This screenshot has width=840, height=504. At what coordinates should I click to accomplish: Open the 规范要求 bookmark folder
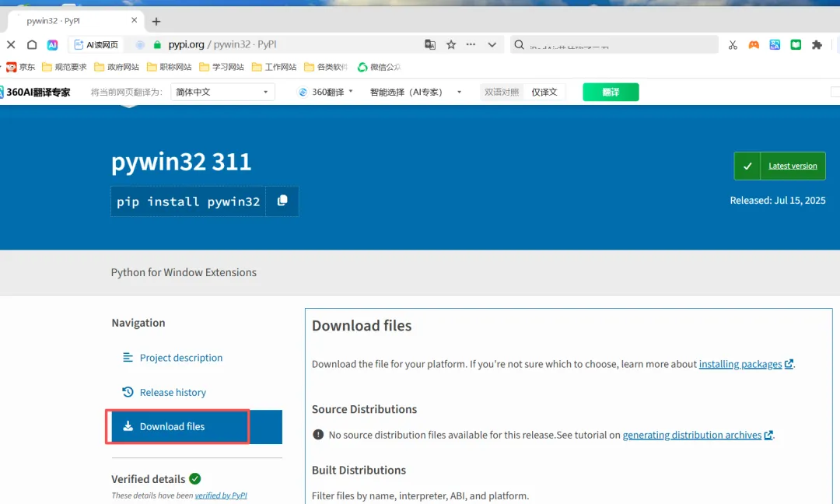pos(65,67)
